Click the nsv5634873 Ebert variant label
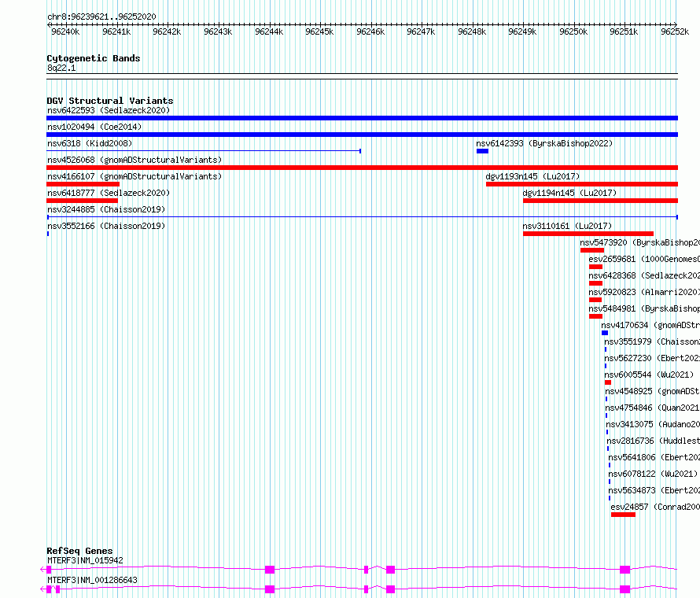Screen dimensions: 700x598 654,490
